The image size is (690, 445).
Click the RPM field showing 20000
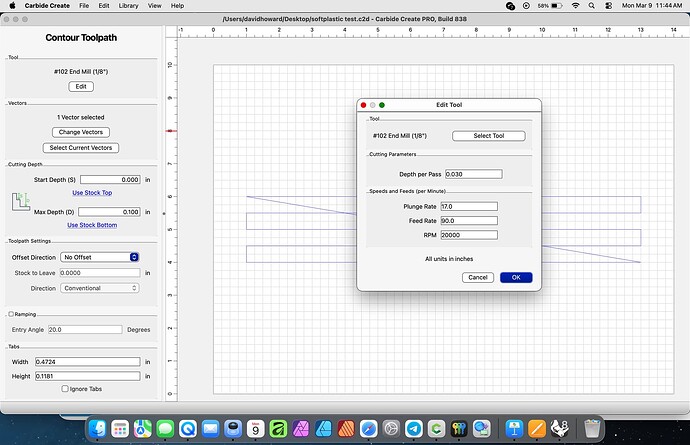(x=469, y=235)
